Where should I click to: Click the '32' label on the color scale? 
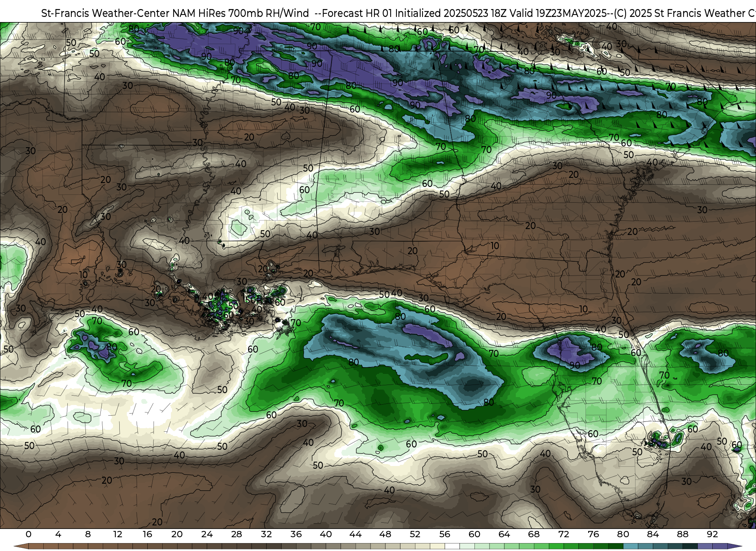(266, 534)
